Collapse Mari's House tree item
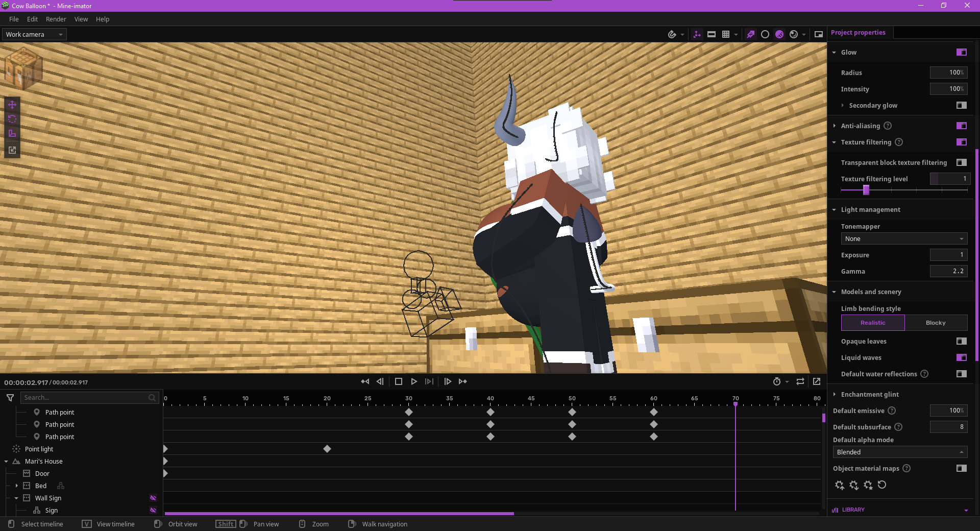 point(6,461)
